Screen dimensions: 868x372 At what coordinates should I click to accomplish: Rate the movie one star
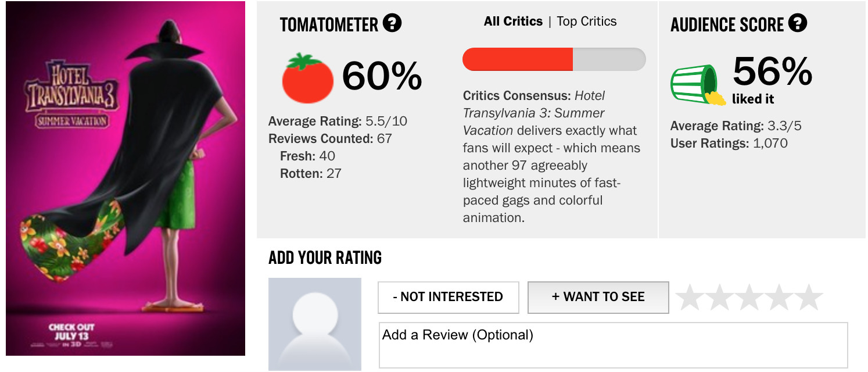[690, 298]
